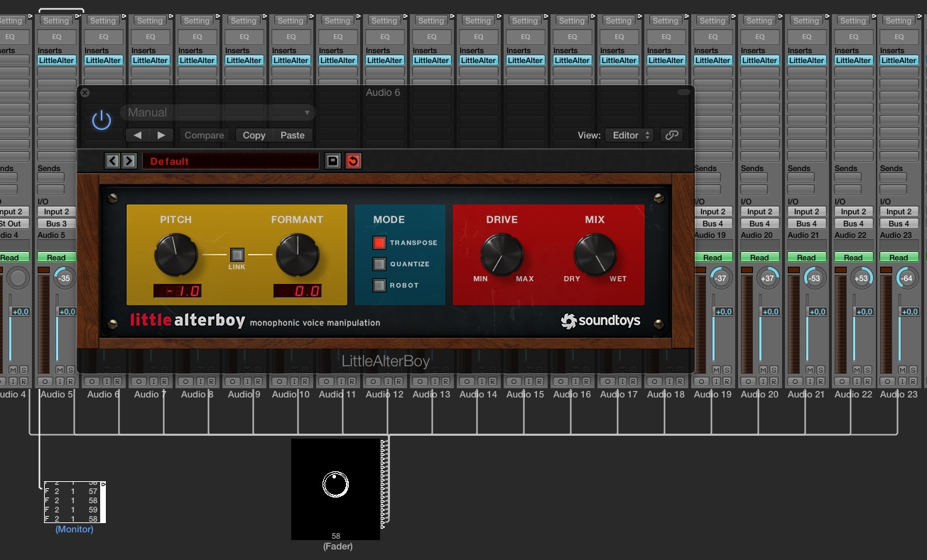The height and width of the screenshot is (560, 927).
Task: Click the Fader knob object in the environment
Action: [x=335, y=485]
